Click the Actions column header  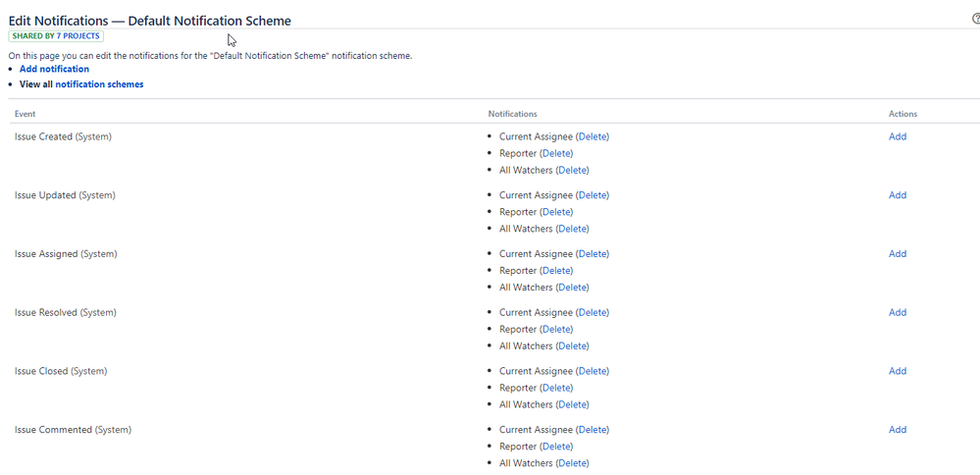pyautogui.click(x=903, y=114)
